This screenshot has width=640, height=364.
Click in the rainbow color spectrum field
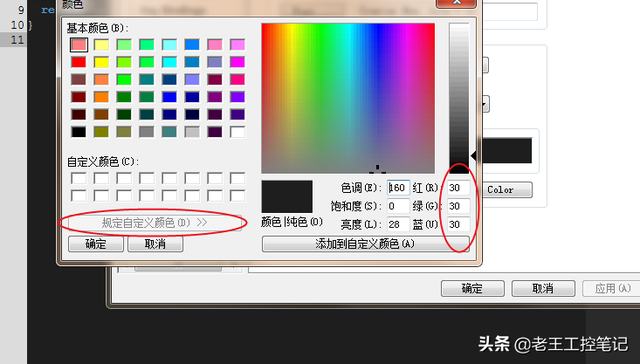[348, 98]
